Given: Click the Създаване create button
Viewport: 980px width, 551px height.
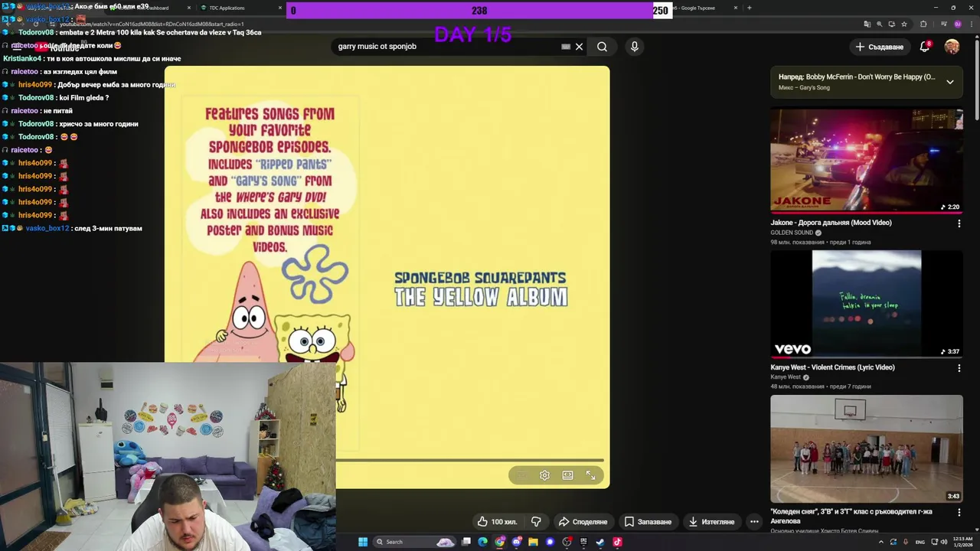Looking at the screenshot, I should pyautogui.click(x=880, y=47).
